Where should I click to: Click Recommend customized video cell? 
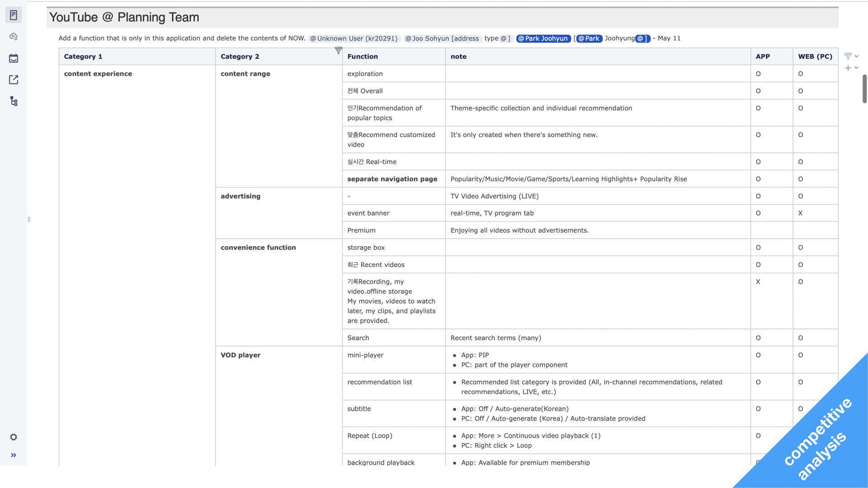[393, 140]
